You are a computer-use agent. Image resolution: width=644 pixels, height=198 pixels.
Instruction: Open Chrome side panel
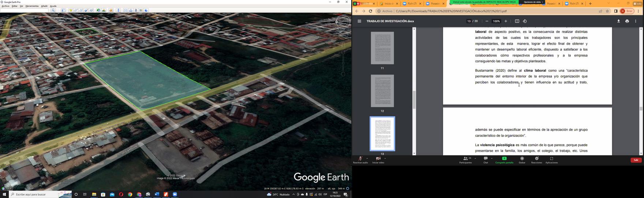tap(616, 11)
